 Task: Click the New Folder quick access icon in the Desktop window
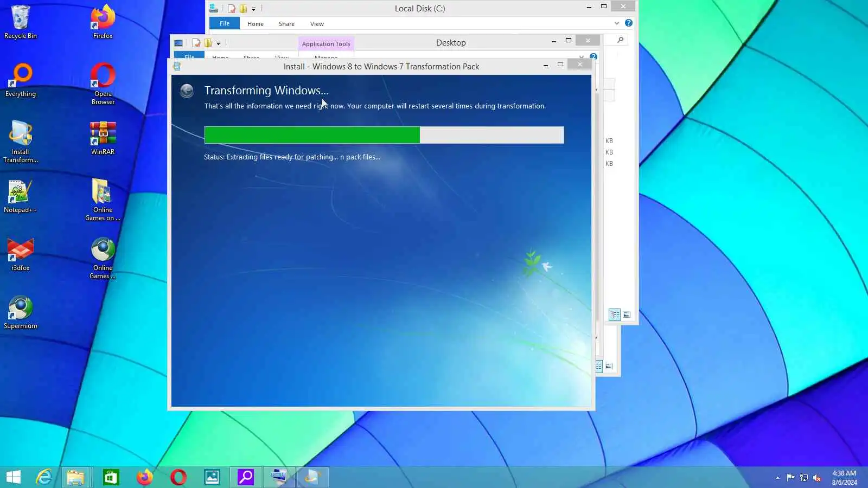[208, 43]
